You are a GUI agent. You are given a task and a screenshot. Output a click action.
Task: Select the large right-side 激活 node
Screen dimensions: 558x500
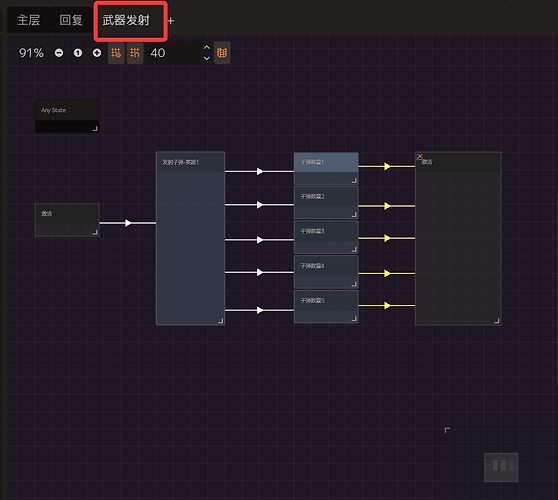pyautogui.click(x=458, y=238)
